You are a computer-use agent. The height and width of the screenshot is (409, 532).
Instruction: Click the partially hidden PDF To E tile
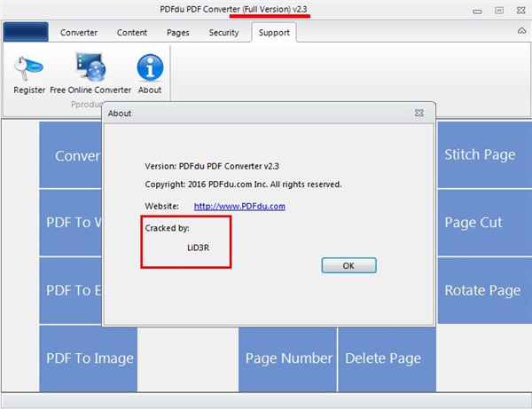tap(71, 290)
